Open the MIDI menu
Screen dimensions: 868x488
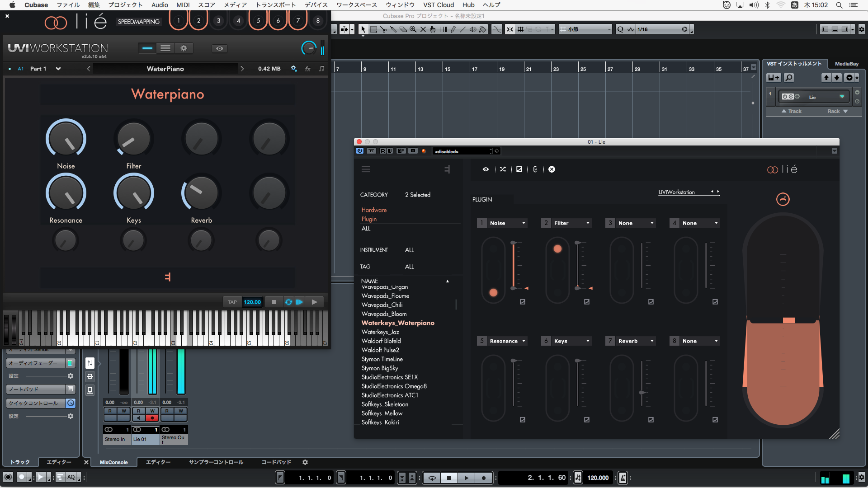tap(183, 5)
